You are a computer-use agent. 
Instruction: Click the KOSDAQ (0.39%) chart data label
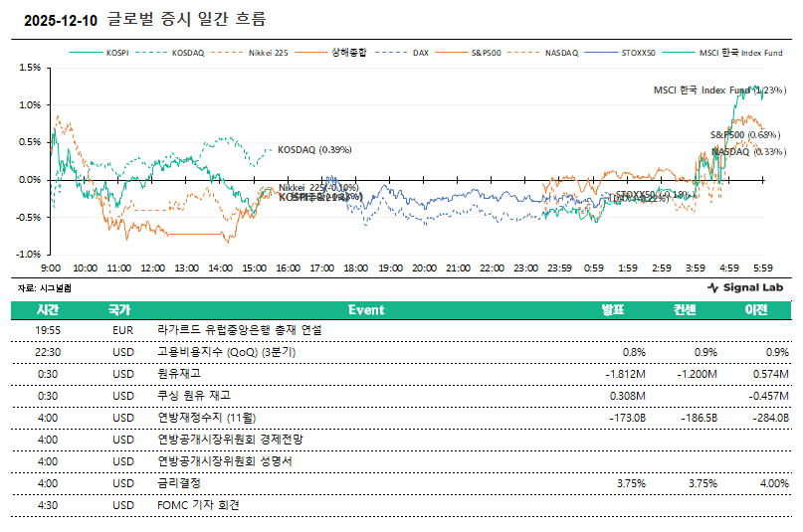coord(314,150)
